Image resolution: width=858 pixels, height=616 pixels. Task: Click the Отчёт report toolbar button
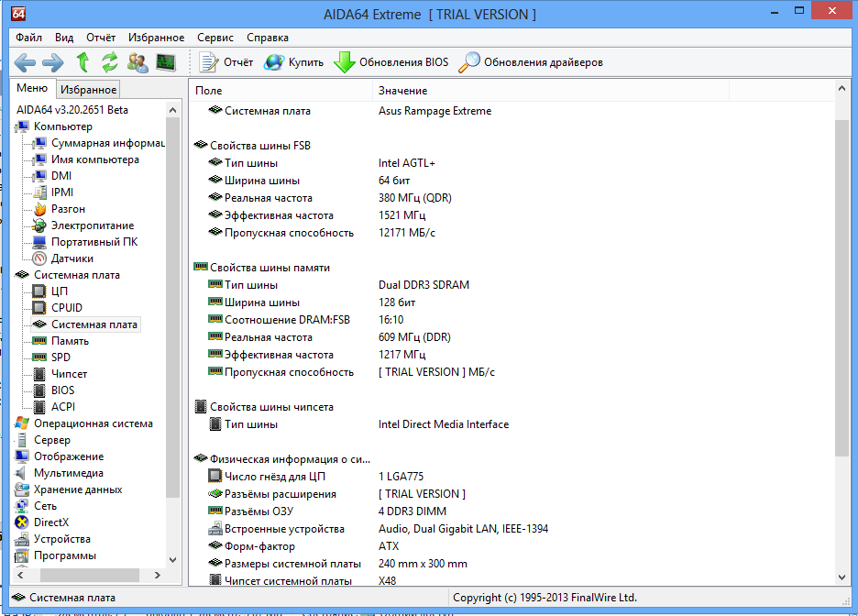click(226, 62)
